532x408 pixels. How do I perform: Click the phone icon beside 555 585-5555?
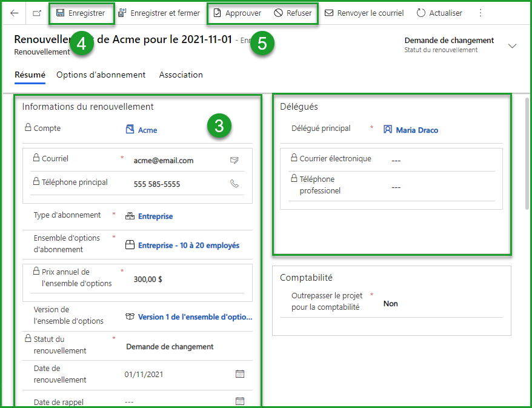[234, 183]
